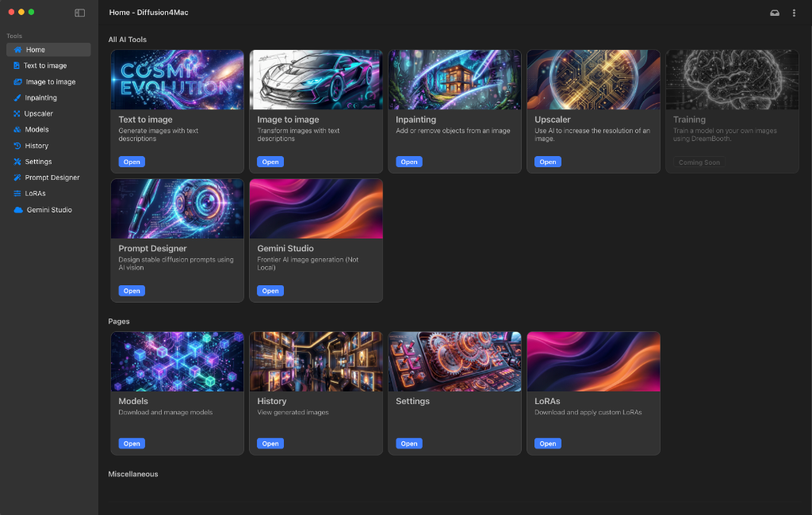Screen dimensions: 812x515
Task: Click Coming Soon button on Training card
Action: point(699,162)
